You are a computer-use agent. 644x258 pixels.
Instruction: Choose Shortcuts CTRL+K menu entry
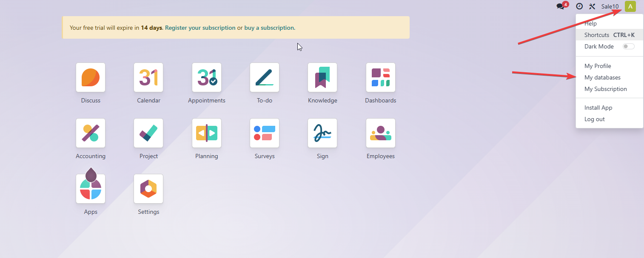(610, 35)
